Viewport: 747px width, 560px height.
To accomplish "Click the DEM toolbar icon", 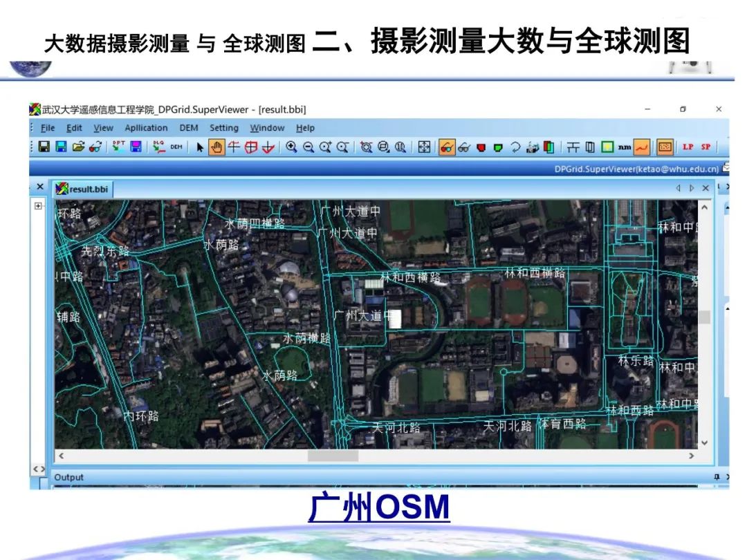I will coord(175,147).
